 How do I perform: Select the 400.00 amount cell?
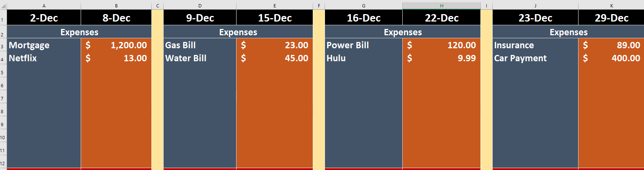pos(611,58)
